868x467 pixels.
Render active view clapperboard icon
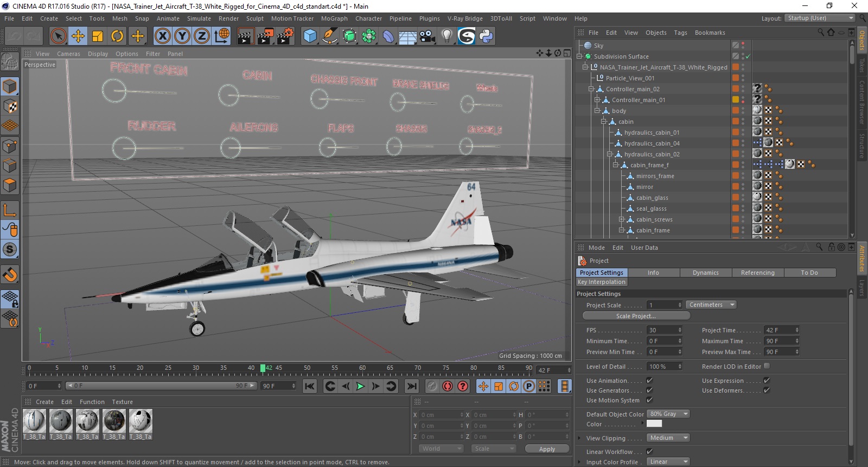tap(245, 36)
